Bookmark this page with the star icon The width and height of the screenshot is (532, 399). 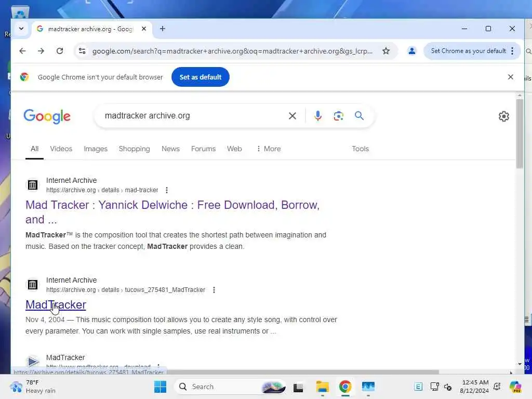tap(386, 51)
